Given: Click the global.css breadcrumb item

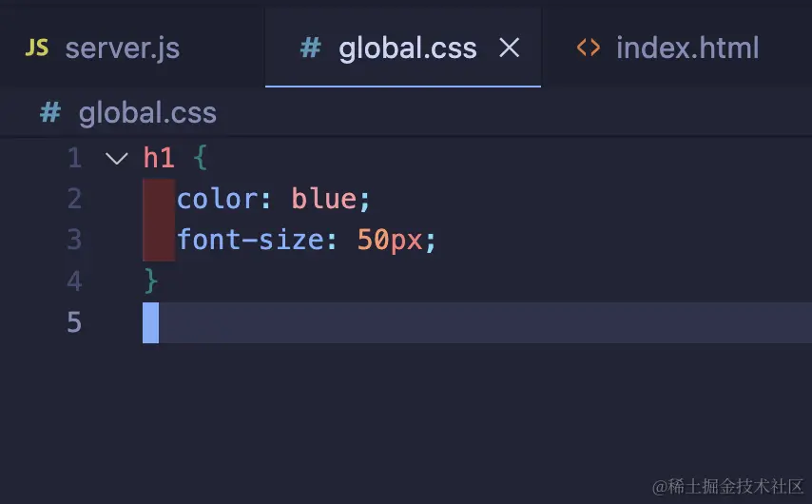Looking at the screenshot, I should (147, 113).
